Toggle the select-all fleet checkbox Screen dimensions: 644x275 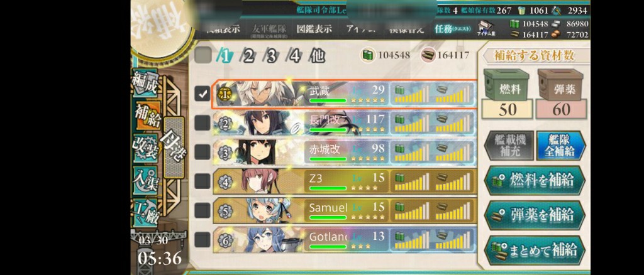coord(203,55)
